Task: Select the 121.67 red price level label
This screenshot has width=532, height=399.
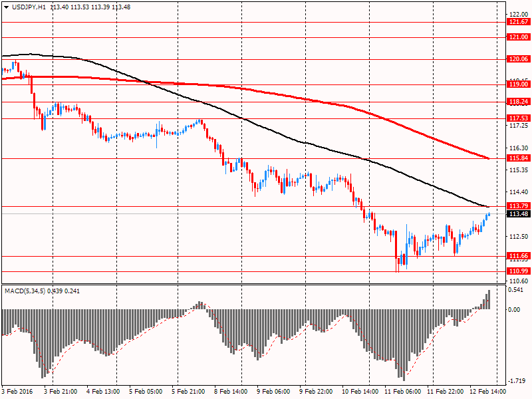Action: (519, 22)
